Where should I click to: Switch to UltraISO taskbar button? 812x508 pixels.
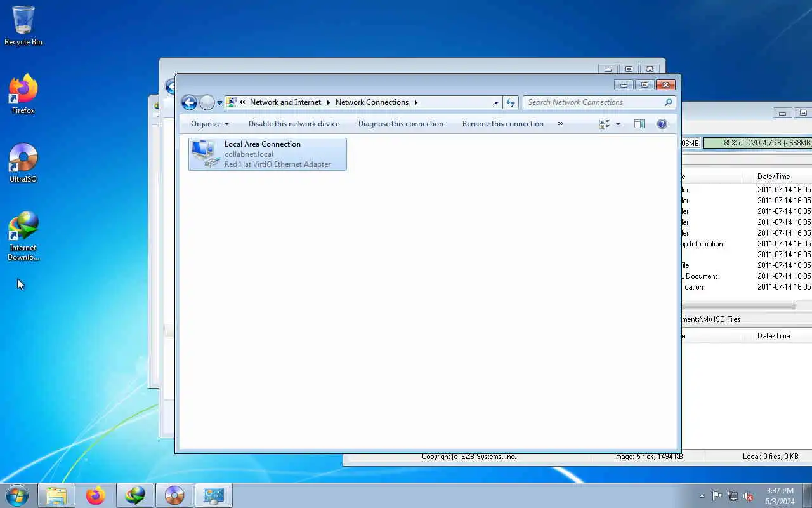click(174, 495)
